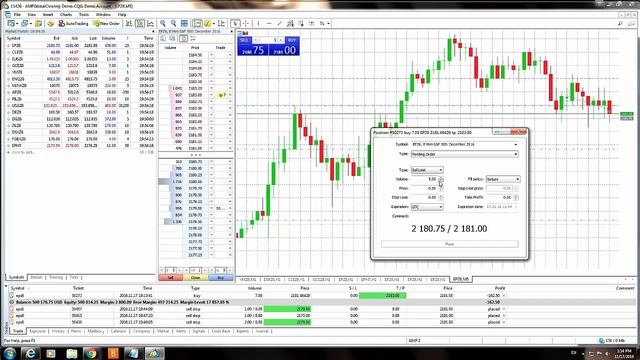Switch to the Ticks tab in Market Watch
This screenshot has height=360, width=640.
point(73,278)
